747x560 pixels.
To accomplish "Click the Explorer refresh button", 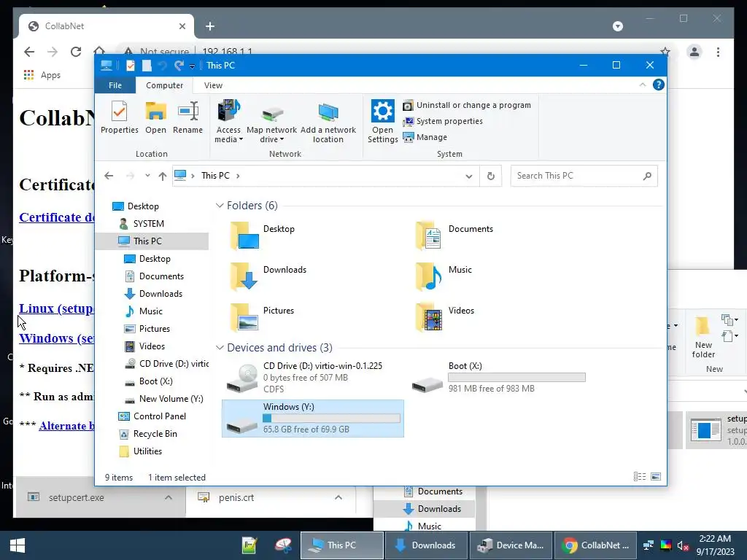I will 491,176.
